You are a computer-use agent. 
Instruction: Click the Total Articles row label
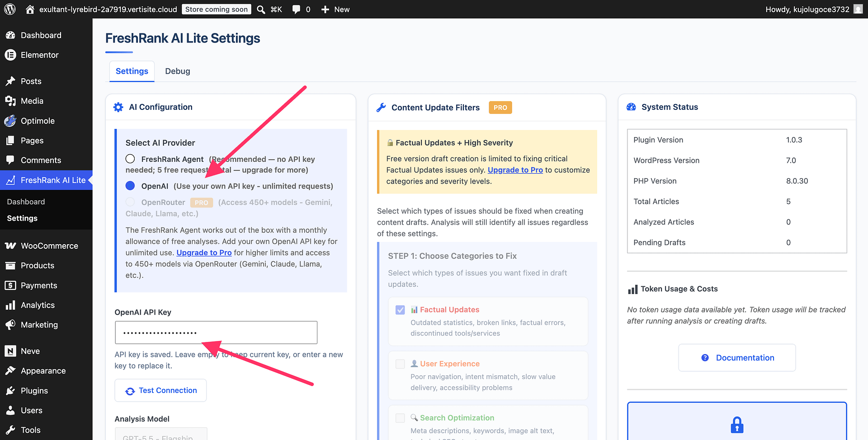click(656, 202)
